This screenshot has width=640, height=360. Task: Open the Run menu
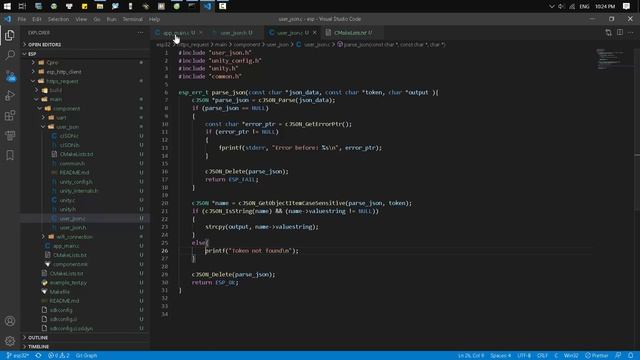[x=111, y=19]
